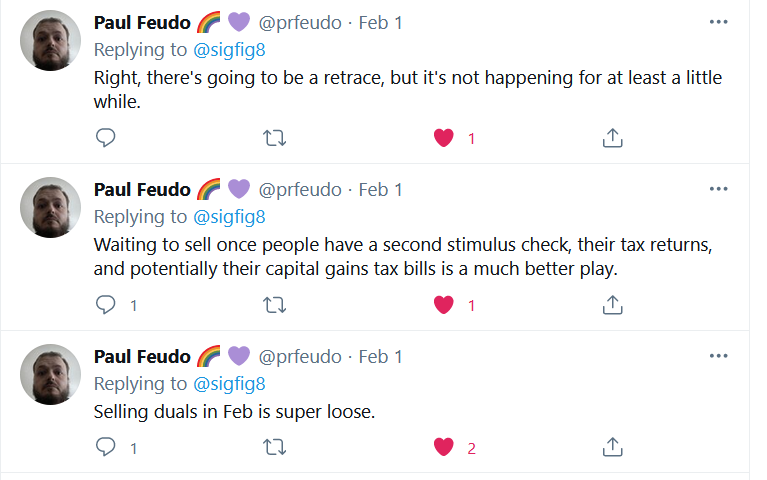The width and height of the screenshot is (767, 480).
Task: Open Feb 1 timestamp on stimulus check tweet
Action: coord(380,189)
